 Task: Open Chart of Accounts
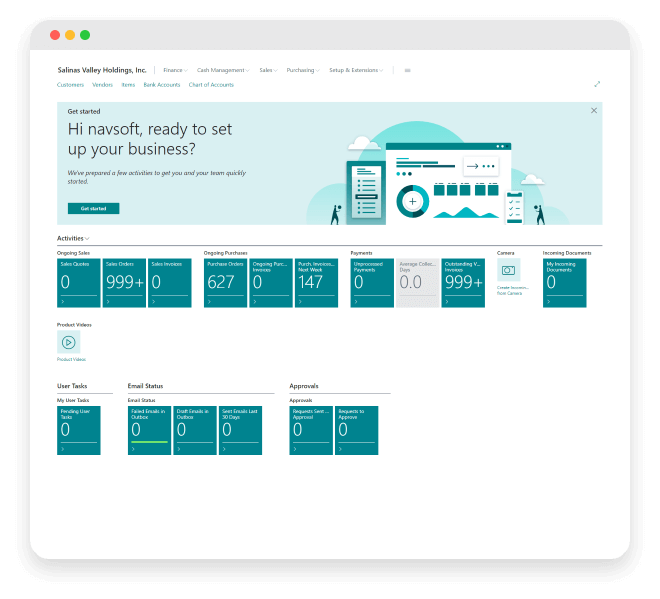pyautogui.click(x=211, y=85)
